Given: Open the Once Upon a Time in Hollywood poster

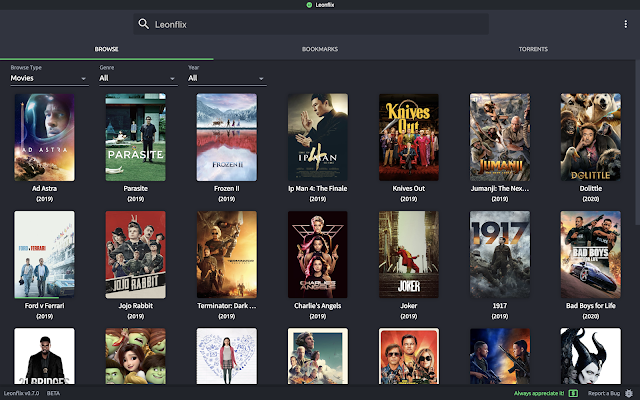Looking at the screenshot, I should click(x=409, y=356).
